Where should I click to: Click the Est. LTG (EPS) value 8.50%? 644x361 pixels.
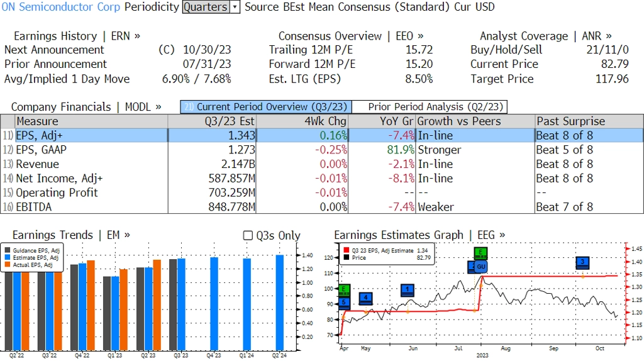point(419,79)
